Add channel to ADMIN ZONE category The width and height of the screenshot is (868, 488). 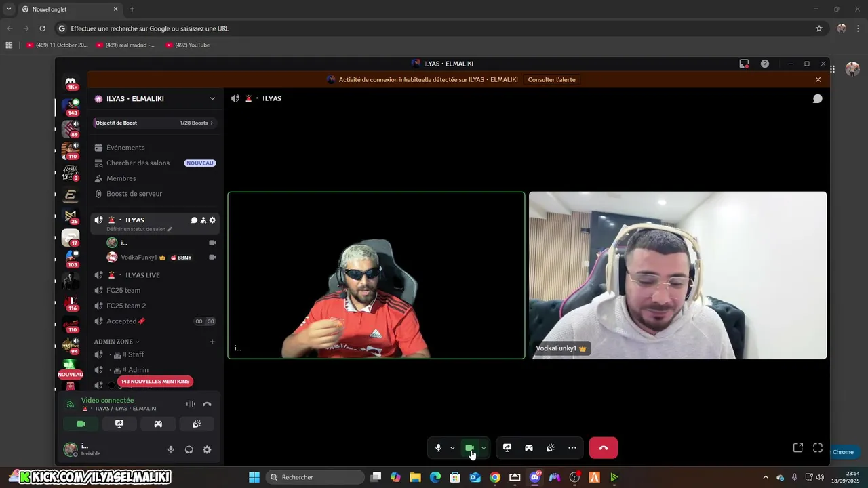pos(212,342)
